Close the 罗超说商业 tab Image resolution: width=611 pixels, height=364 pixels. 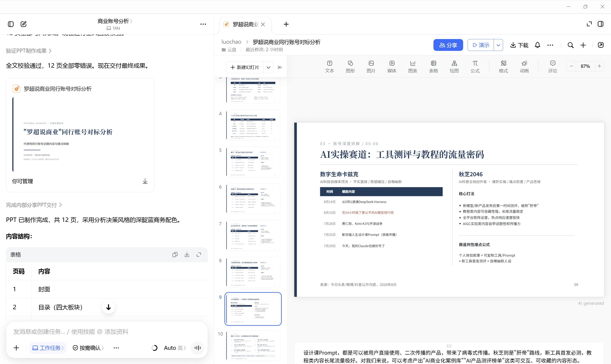click(263, 24)
